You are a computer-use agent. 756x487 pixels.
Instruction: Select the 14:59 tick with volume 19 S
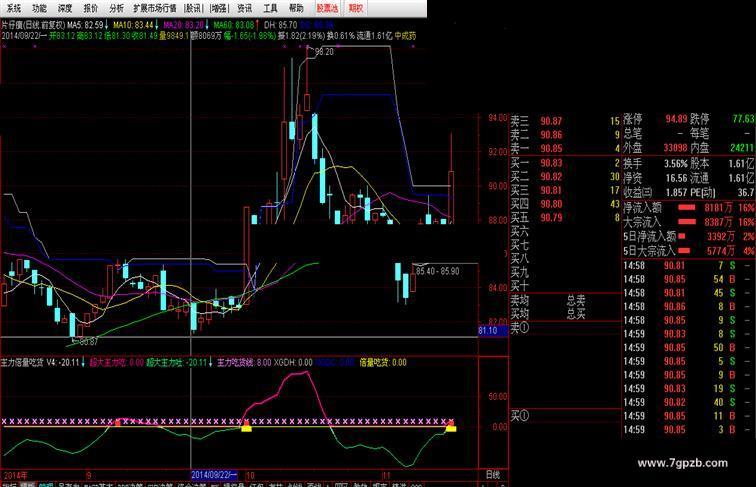pos(689,388)
